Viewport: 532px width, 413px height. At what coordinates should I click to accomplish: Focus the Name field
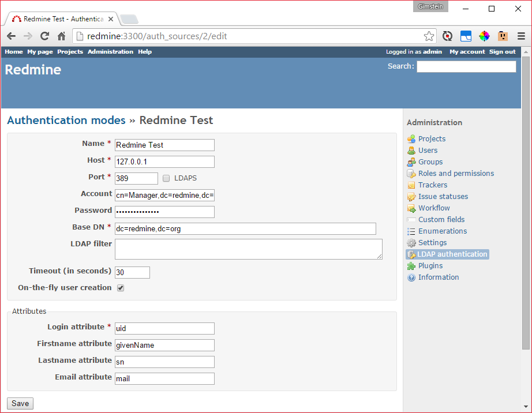[x=164, y=145]
